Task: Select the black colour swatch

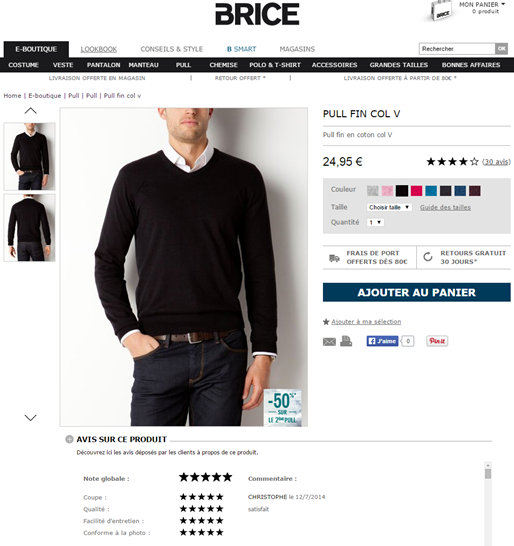Action: coord(402,190)
